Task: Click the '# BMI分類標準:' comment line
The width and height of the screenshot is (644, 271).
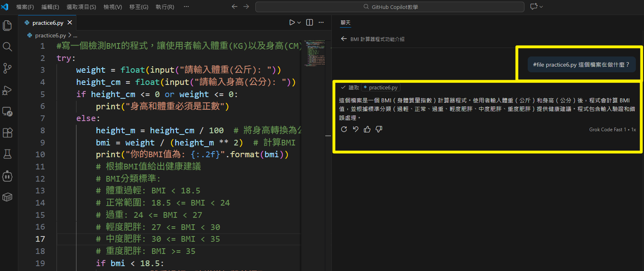Action: [128, 179]
